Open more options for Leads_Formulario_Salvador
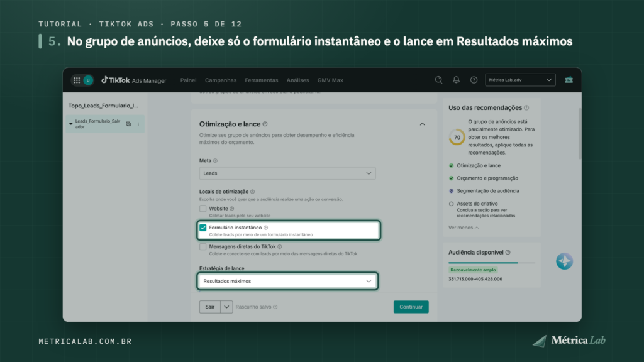644x362 pixels. coord(138,124)
